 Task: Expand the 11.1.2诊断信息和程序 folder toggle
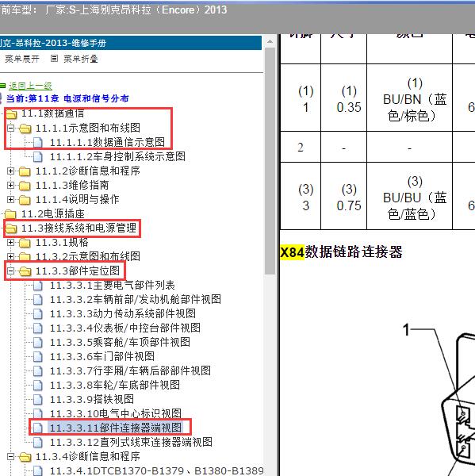(x=10, y=171)
